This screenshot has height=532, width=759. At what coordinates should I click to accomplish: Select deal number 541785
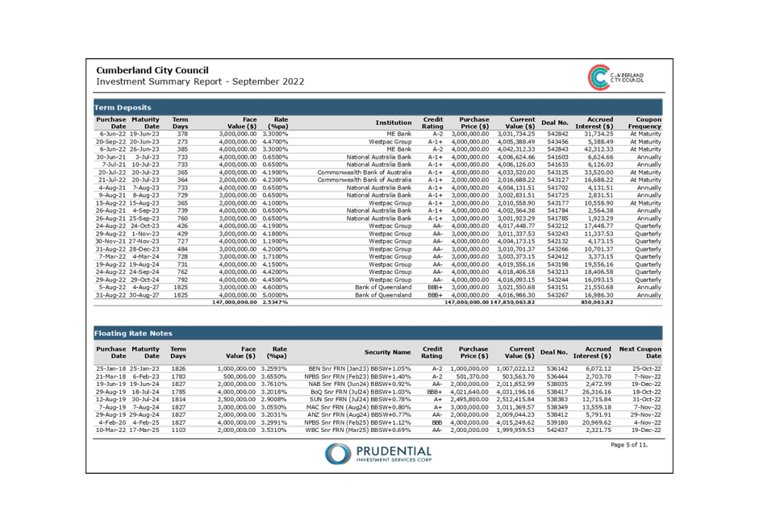557,218
